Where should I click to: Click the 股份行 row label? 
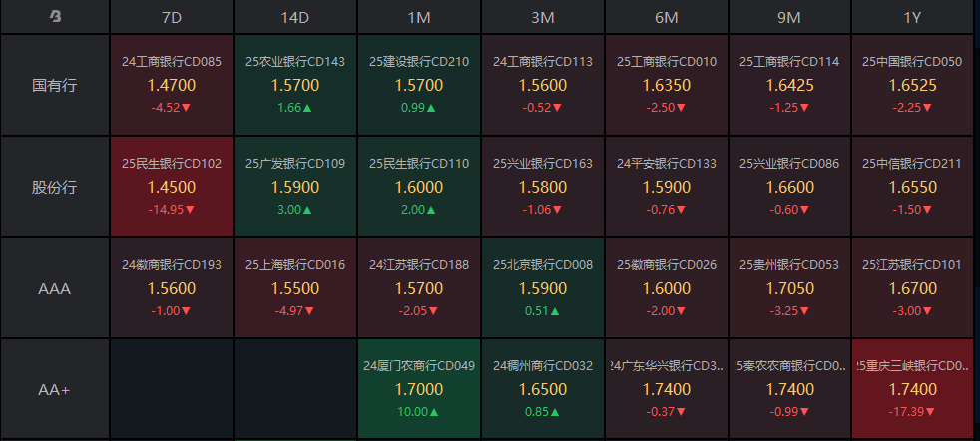pyautogui.click(x=54, y=187)
